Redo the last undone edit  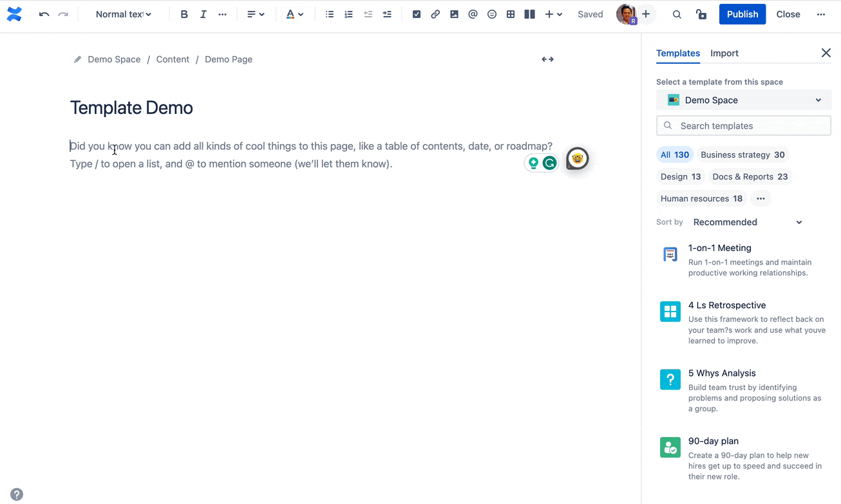pyautogui.click(x=63, y=14)
